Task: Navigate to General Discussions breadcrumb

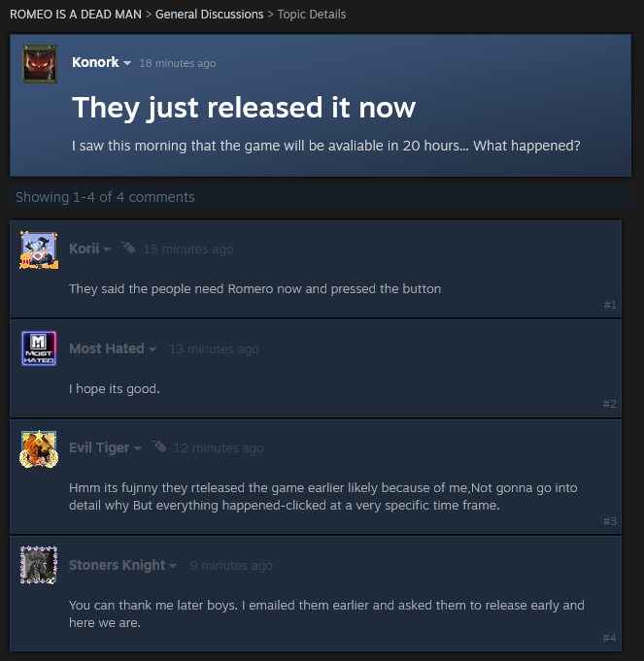Action: click(209, 15)
